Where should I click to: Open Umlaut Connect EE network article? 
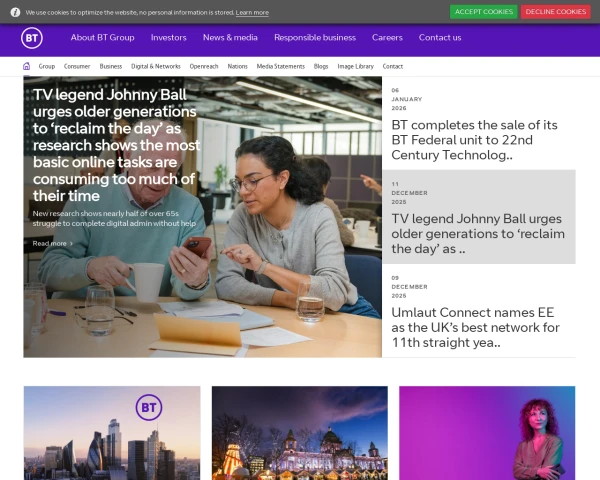[476, 327]
